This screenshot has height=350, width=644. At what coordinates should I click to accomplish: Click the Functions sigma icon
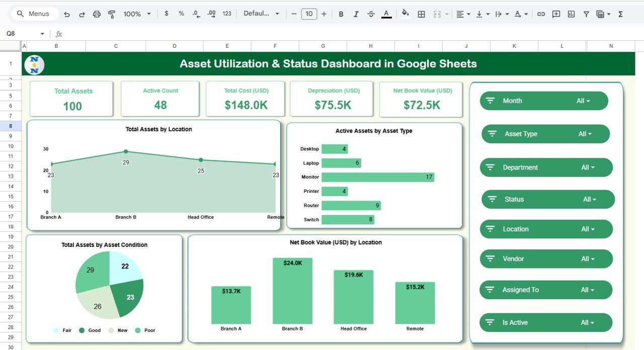(620, 14)
